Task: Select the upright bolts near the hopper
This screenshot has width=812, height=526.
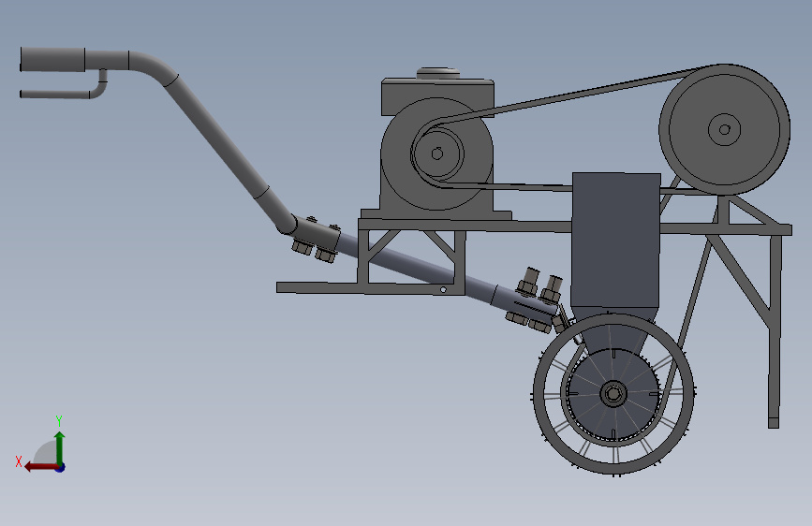Action: point(539,285)
